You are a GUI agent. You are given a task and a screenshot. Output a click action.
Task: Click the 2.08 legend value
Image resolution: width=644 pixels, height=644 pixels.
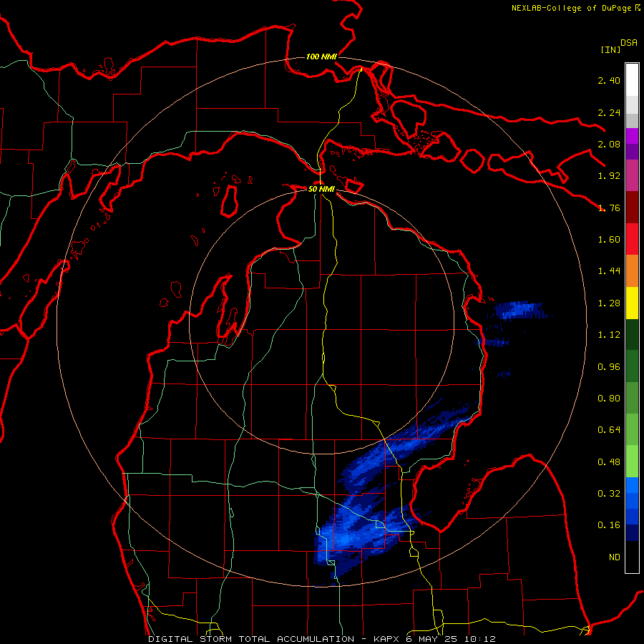(x=609, y=144)
